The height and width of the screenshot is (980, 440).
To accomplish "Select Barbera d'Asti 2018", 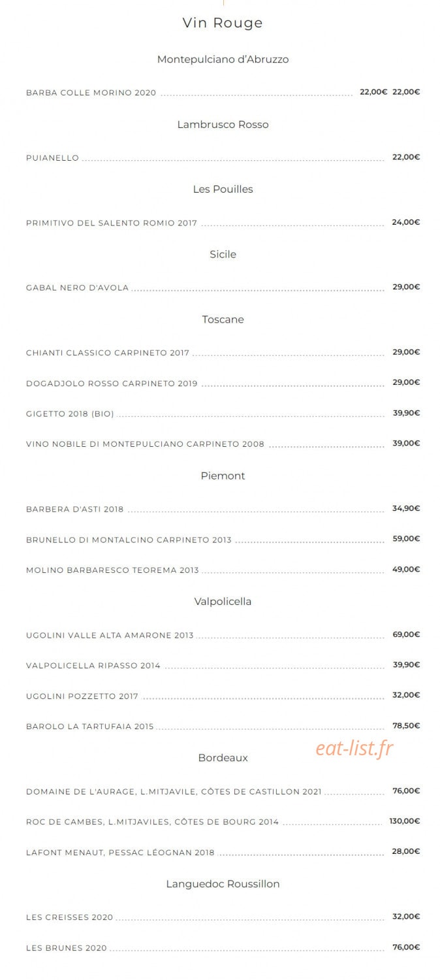I will [x=74, y=510].
